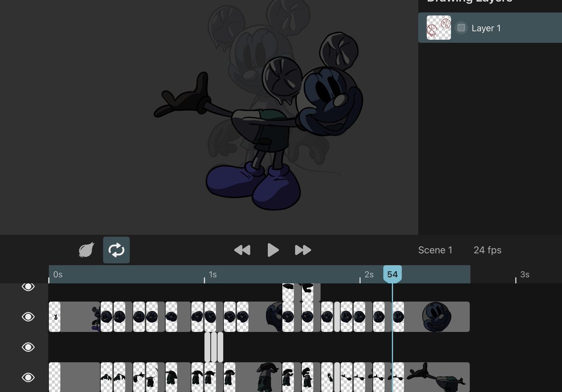Open the Scene 1 selector
562x392 pixels.
click(435, 250)
